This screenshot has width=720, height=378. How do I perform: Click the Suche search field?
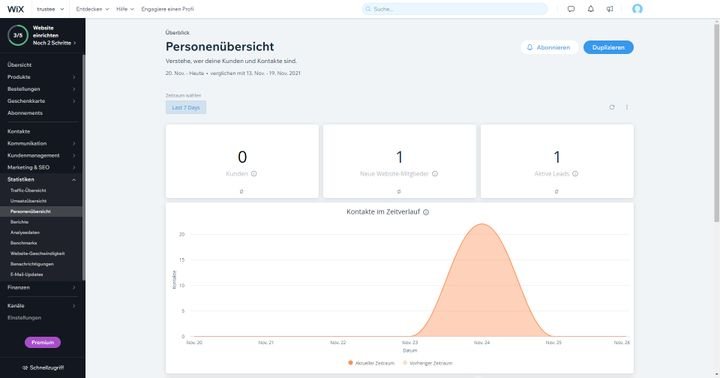pyautogui.click(x=455, y=9)
